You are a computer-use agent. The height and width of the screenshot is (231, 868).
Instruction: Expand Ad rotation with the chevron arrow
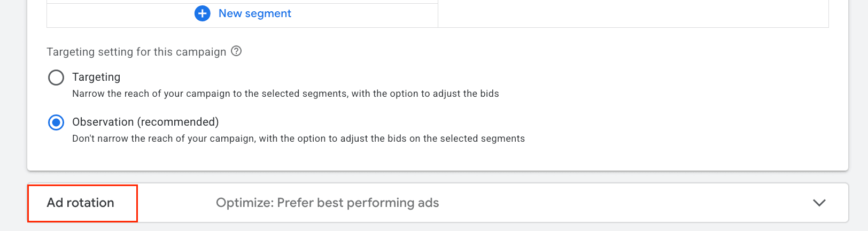click(819, 203)
